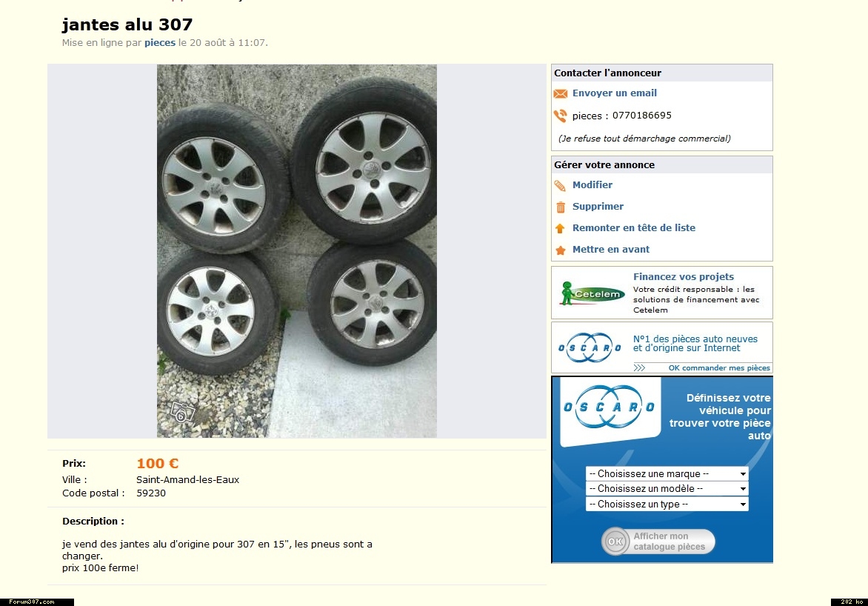Click the orange star Mettre en avant icon
868x606 pixels.
click(x=560, y=250)
